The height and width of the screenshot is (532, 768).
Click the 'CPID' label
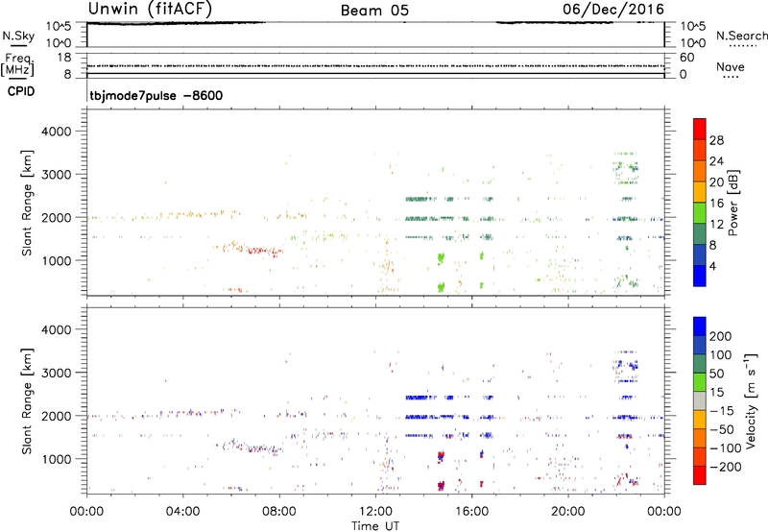(21, 91)
